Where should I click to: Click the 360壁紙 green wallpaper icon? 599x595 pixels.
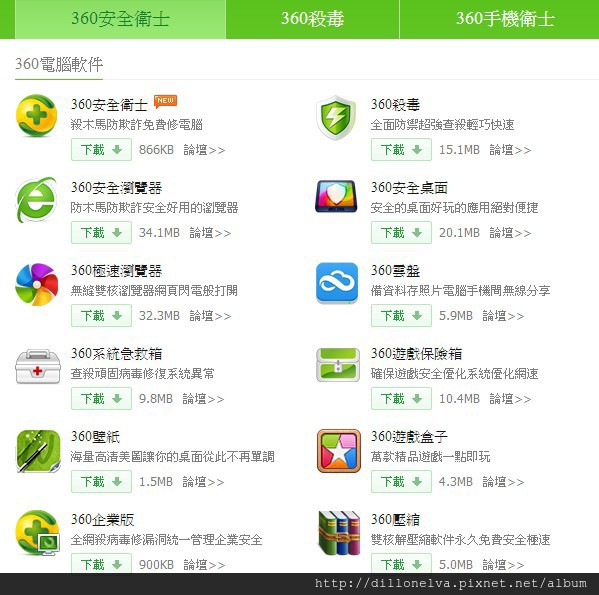[38, 451]
